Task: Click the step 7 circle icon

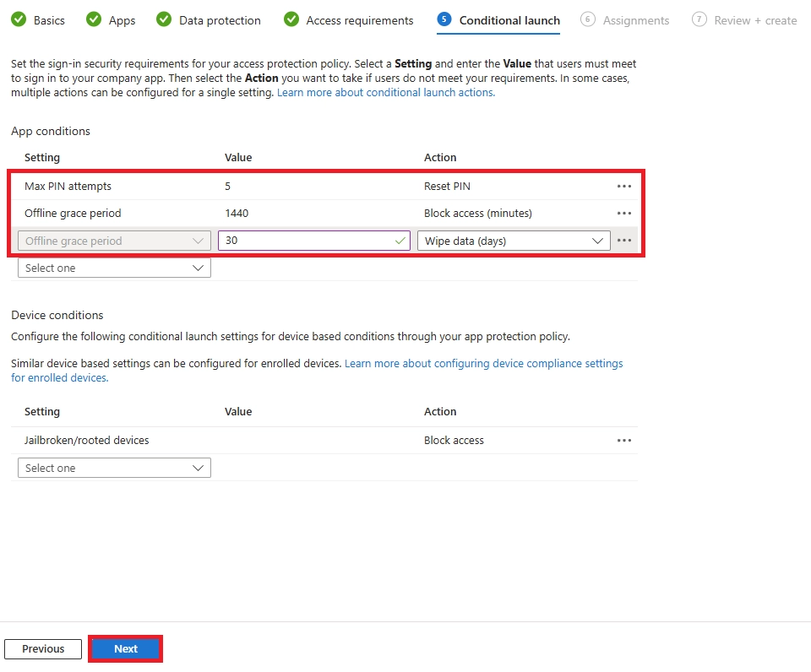Action: (x=699, y=19)
